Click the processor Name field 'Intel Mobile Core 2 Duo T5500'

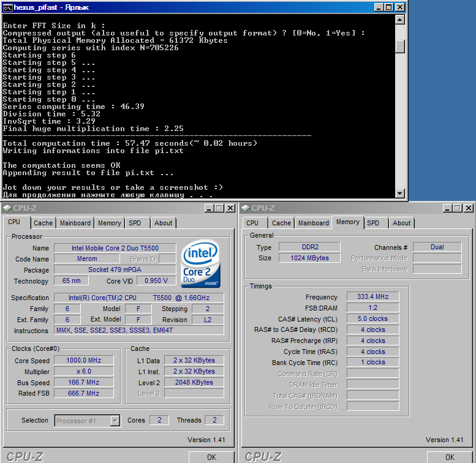(115, 248)
